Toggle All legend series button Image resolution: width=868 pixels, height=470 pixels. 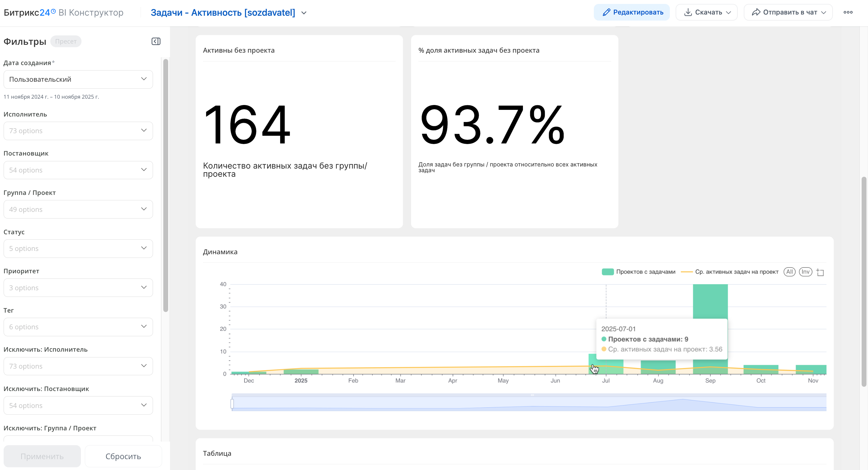click(789, 272)
